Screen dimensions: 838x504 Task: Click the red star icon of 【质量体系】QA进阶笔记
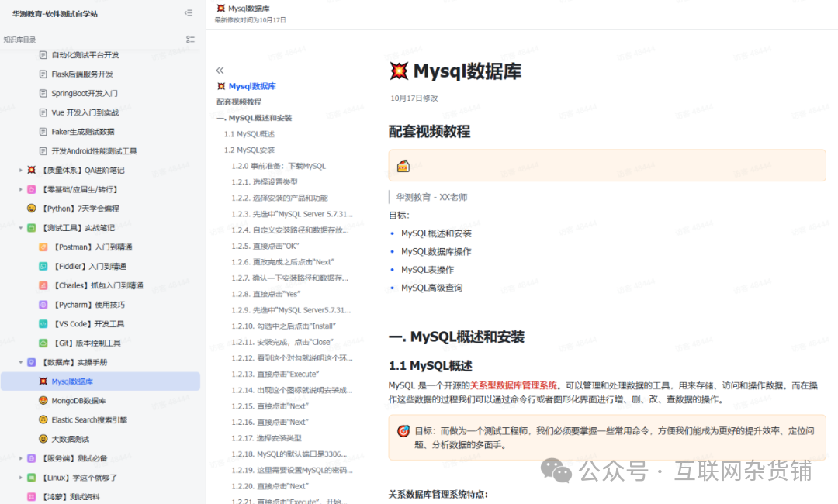click(x=32, y=170)
